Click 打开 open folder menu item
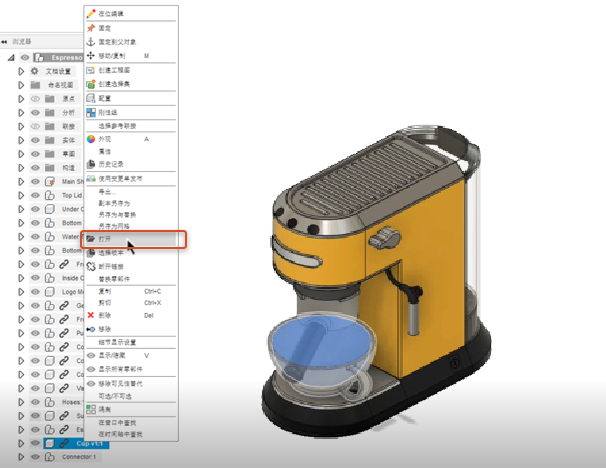The height and width of the screenshot is (468, 606). [x=131, y=239]
